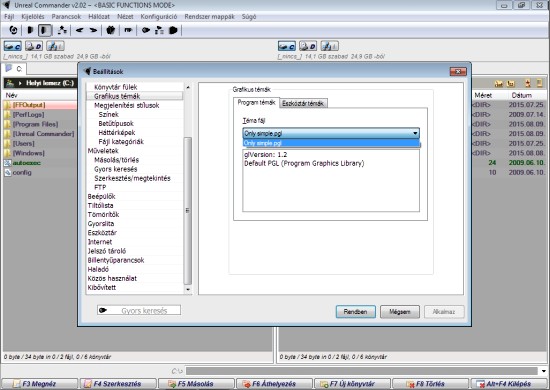Open the Konfiguráció menu
Viewport: 550px width, 390px height.
coord(159,16)
